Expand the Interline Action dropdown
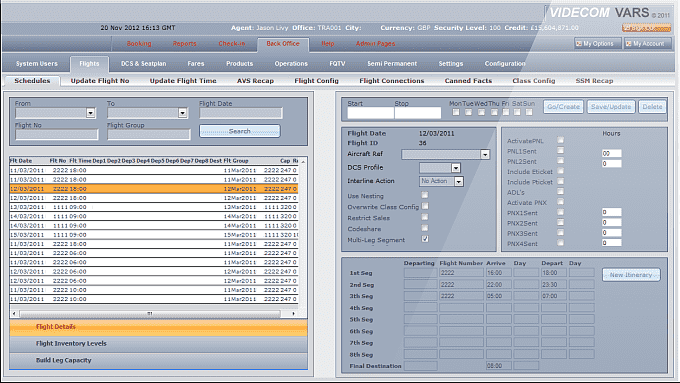Image resolution: width=680 pixels, height=383 pixels. pyautogui.click(x=458, y=181)
